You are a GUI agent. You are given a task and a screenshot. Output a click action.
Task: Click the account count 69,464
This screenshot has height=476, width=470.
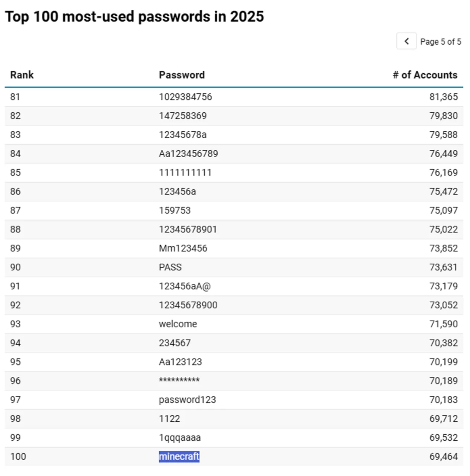(443, 457)
